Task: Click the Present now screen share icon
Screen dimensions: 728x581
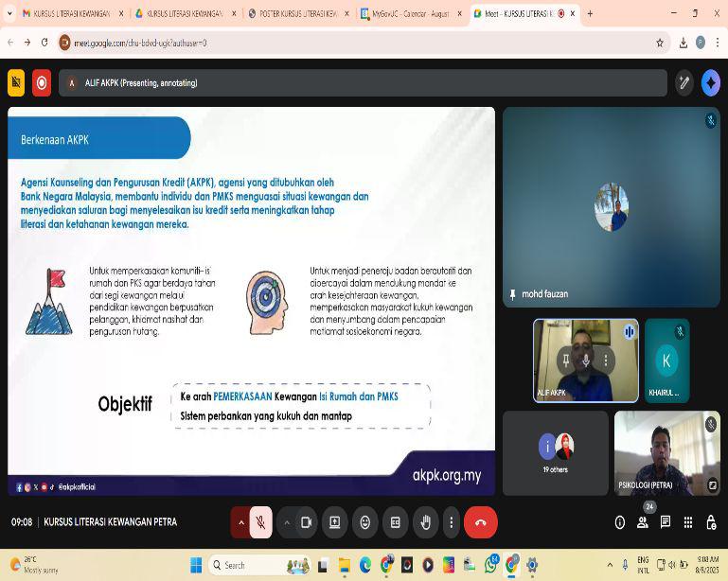Action: click(x=334, y=522)
